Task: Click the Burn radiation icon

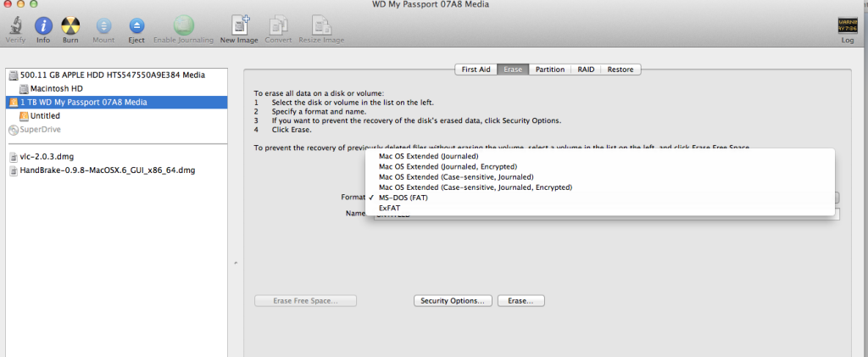Action: pyautogui.click(x=70, y=25)
